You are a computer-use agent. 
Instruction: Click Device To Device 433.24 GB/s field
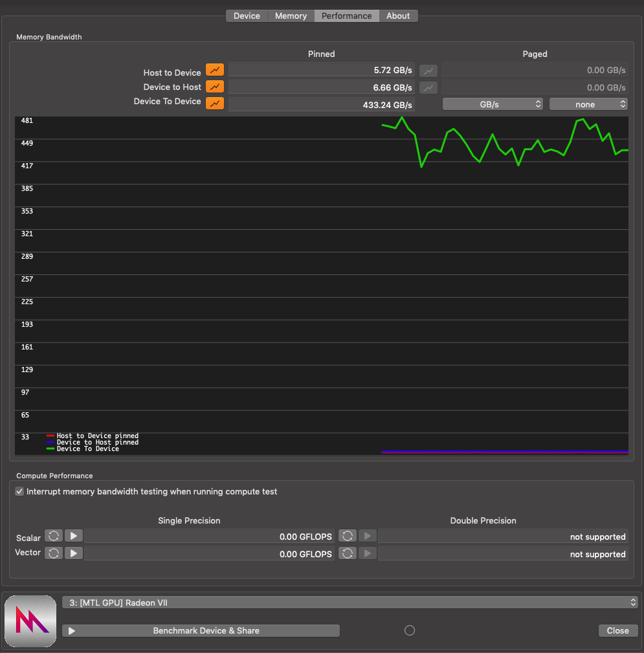point(321,105)
